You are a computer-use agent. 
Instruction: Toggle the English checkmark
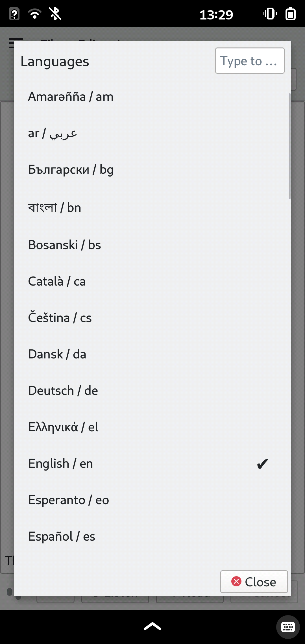[x=262, y=464]
